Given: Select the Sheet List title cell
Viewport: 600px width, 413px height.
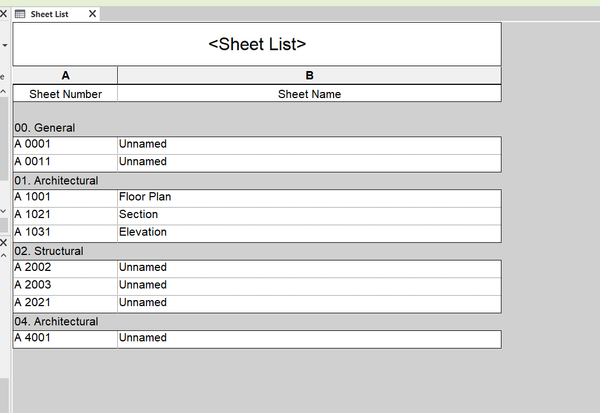Looking at the screenshot, I should pos(257,44).
